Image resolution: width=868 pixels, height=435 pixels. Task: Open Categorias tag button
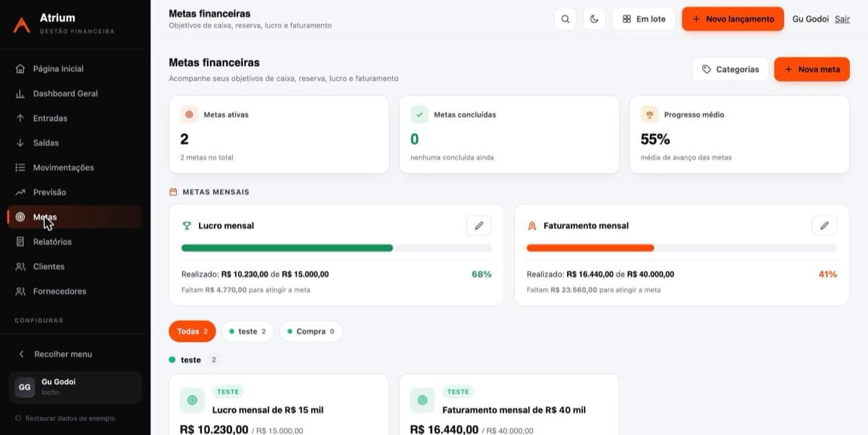730,69
